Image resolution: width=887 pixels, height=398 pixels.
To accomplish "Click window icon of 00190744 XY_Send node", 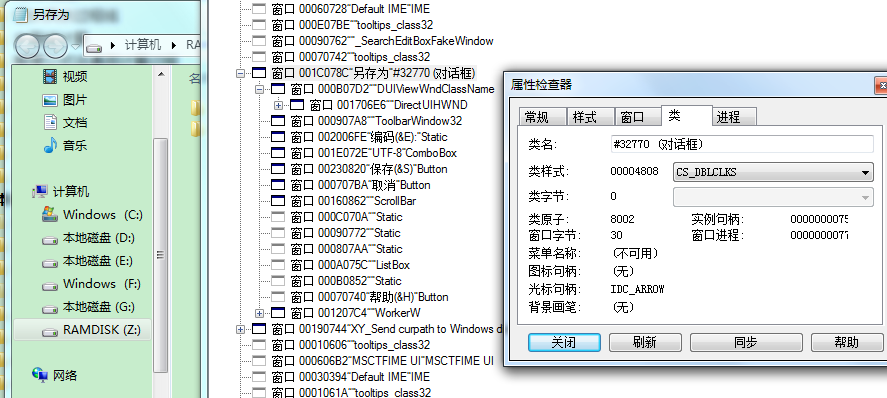I will pyautogui.click(x=259, y=328).
